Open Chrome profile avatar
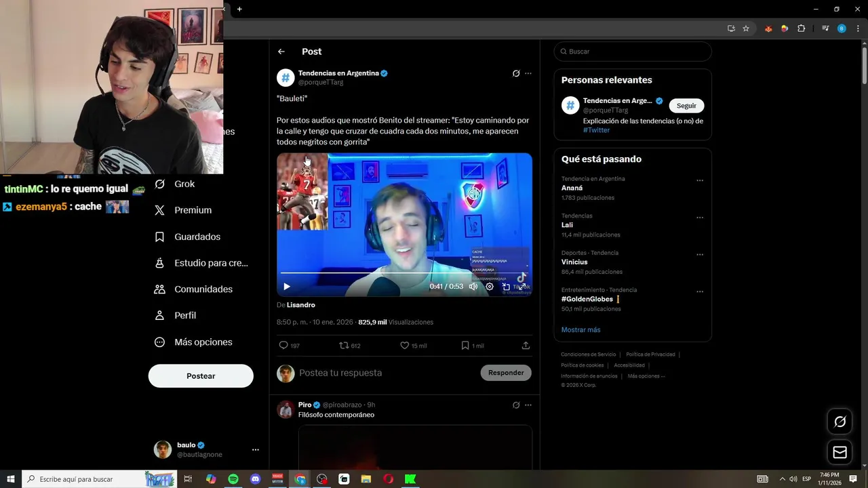Image resolution: width=868 pixels, height=488 pixels. coord(842,28)
